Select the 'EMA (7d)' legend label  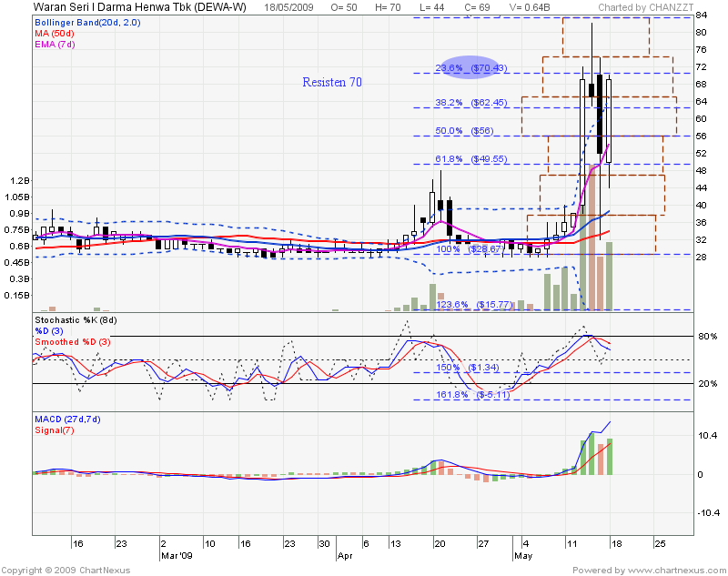pyautogui.click(x=55, y=45)
